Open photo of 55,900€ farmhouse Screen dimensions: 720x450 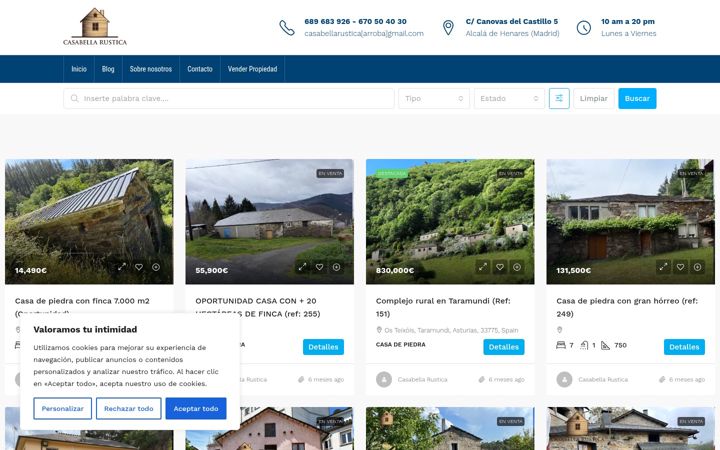[x=270, y=221]
